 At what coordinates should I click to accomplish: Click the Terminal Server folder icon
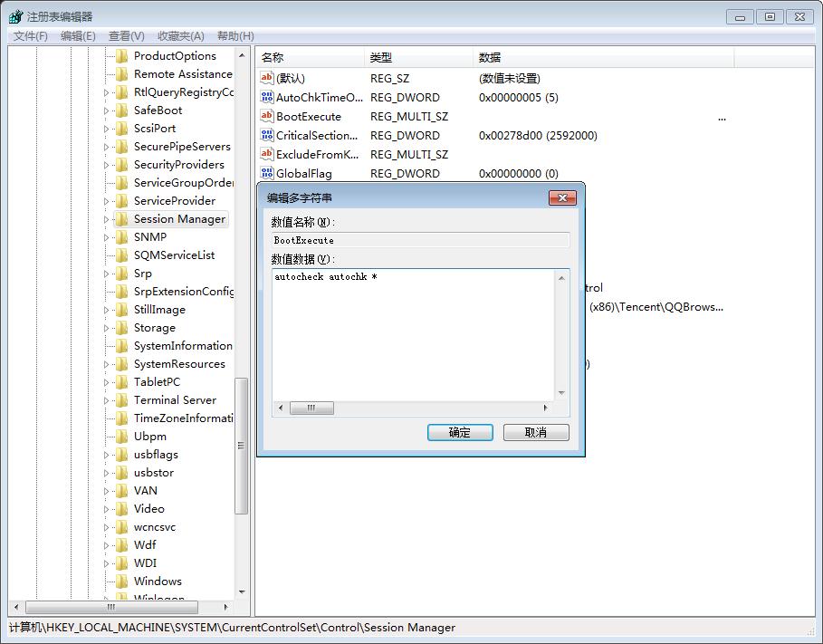tap(122, 400)
